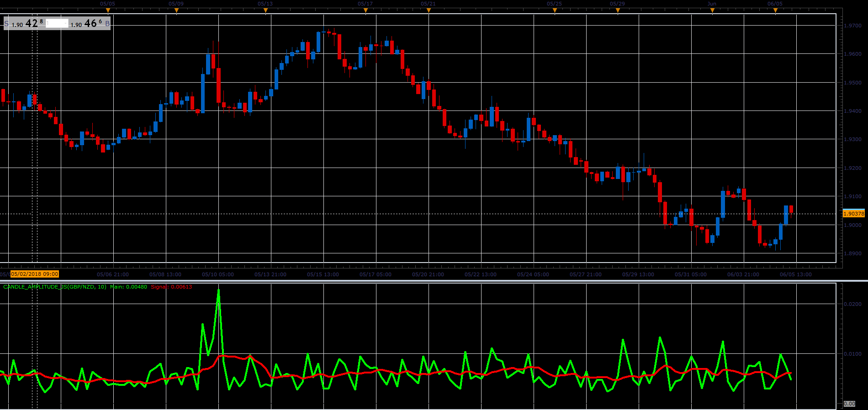Open the trade amount dropdown arrow
This screenshot has width=868, height=410.
[66, 23]
